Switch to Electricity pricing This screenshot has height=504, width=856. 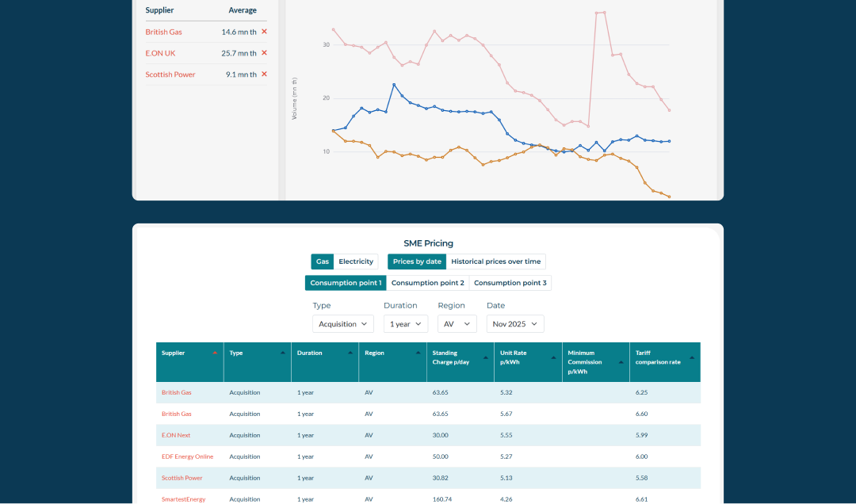(x=356, y=262)
